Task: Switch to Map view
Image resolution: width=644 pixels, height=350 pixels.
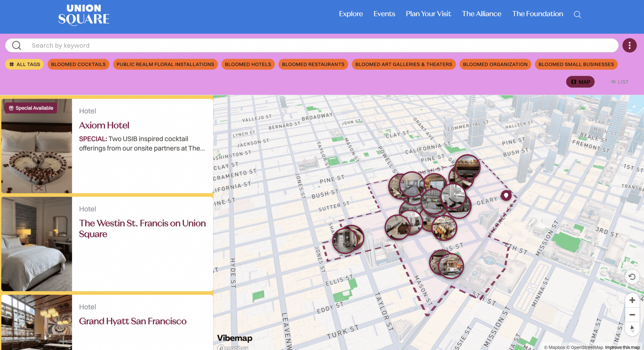Action: point(580,82)
